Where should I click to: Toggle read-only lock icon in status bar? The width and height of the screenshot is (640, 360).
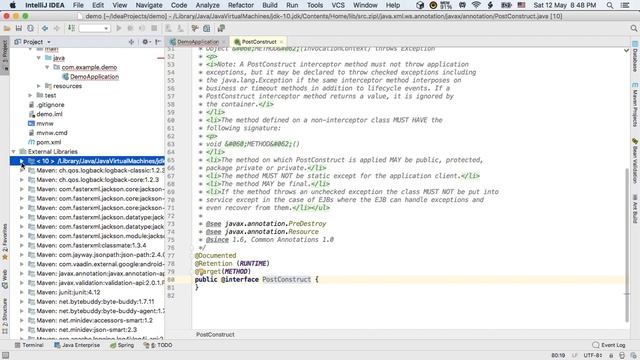(x=611, y=356)
